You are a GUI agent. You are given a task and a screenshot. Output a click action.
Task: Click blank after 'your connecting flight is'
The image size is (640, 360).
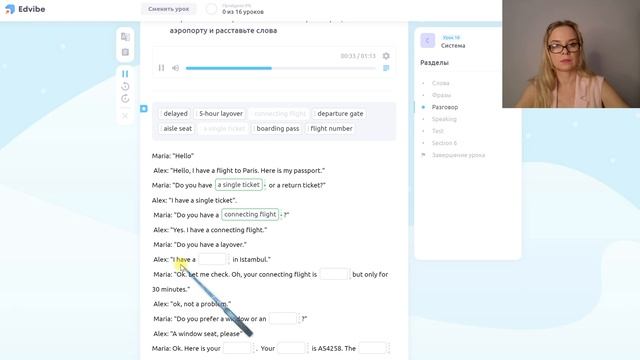[334, 274]
